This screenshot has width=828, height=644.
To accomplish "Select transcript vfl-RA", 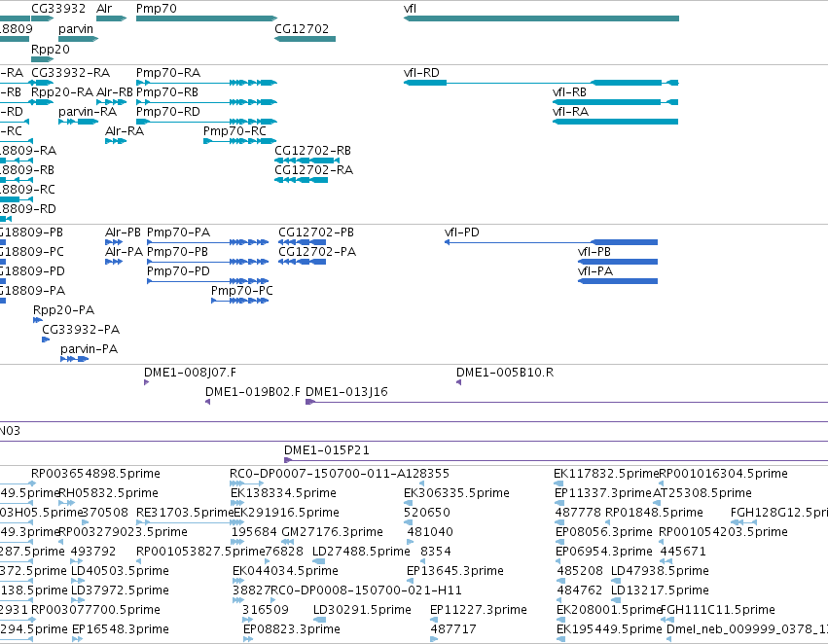I will pos(615,122).
